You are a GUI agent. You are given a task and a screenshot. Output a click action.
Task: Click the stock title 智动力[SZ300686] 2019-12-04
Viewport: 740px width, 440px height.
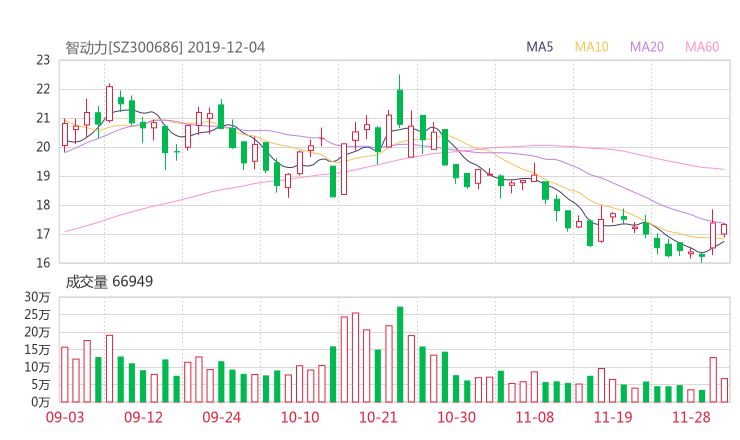tap(165, 48)
